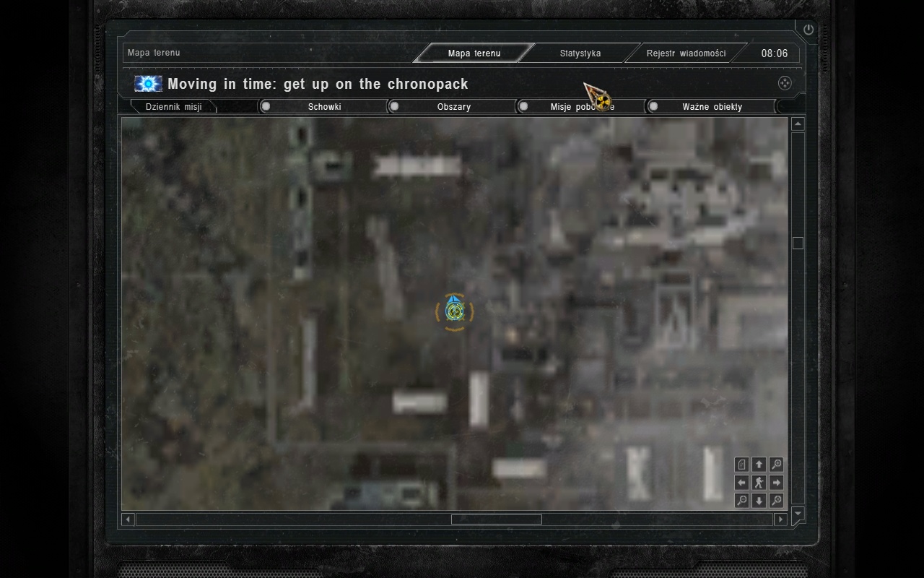The width and height of the screenshot is (924, 578).
Task: Toggle the Schowki map filter
Action: [323, 106]
